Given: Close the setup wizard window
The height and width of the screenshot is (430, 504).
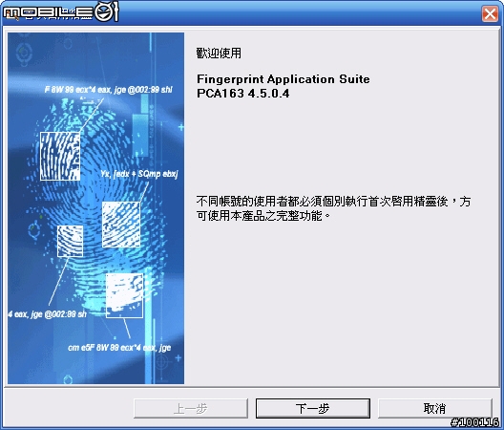Looking at the screenshot, I should [x=490, y=13].
